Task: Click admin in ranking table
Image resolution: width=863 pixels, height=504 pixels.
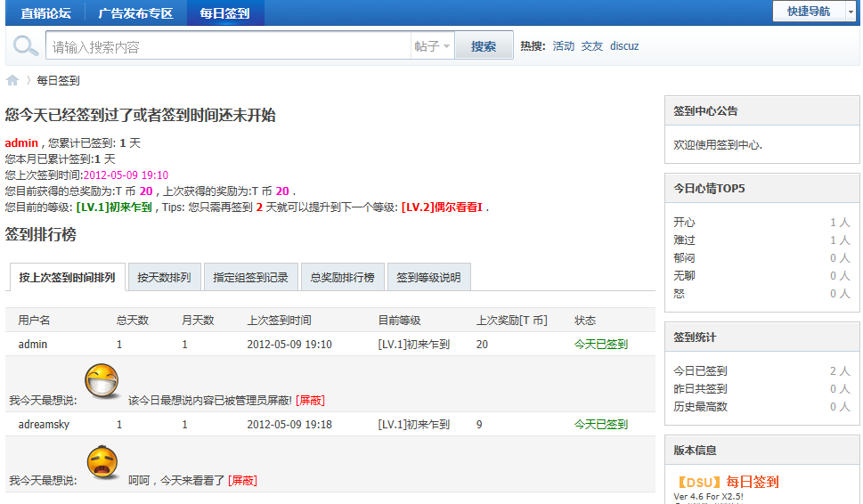Action: click(x=32, y=345)
